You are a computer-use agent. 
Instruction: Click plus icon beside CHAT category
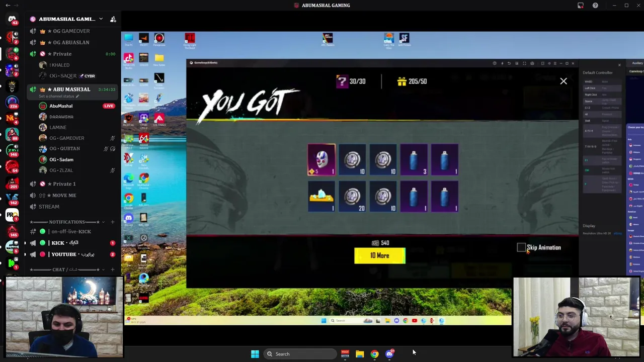113,269
